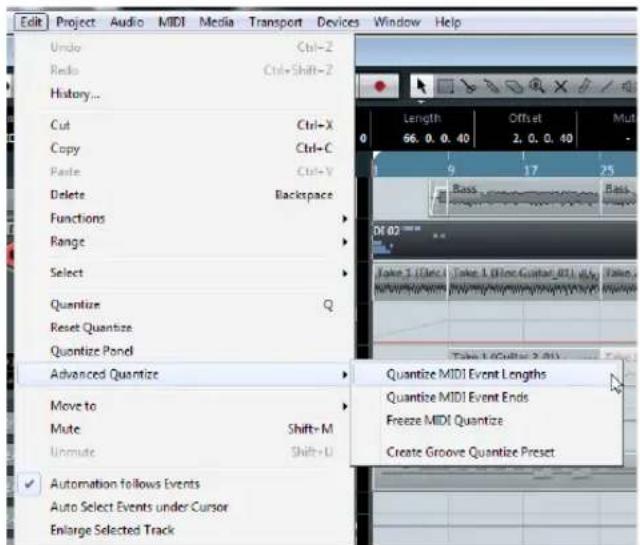Image resolution: width=640 pixels, height=545 pixels.
Task: Open the Project menu
Action: 76,22
